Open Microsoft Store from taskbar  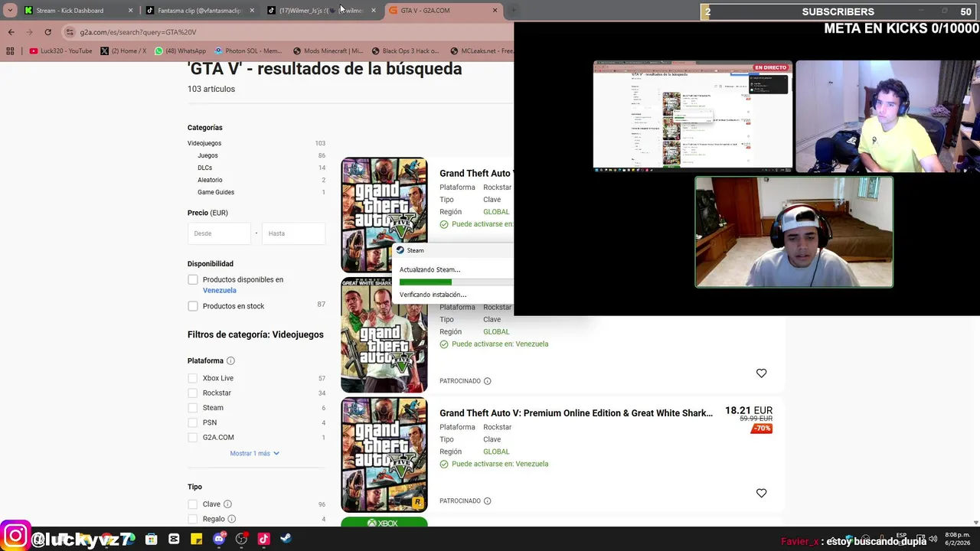pyautogui.click(x=152, y=539)
